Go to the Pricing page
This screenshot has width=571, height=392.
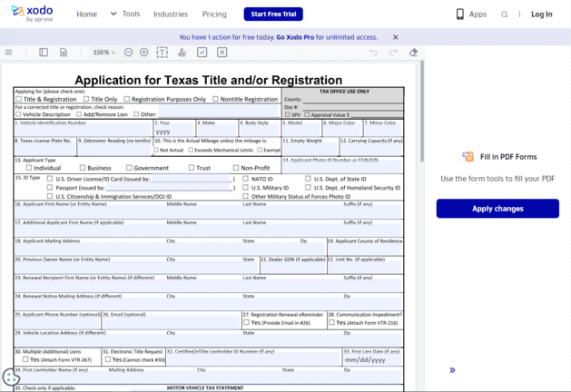tap(214, 15)
